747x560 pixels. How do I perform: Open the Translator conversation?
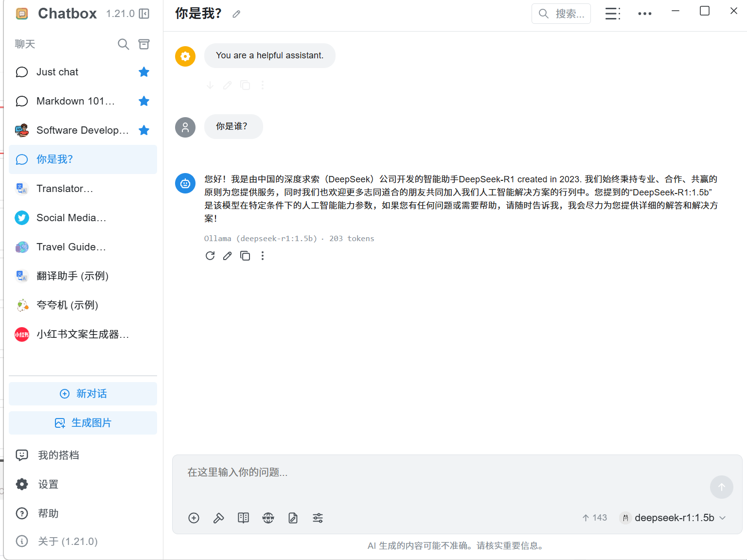[83, 189]
